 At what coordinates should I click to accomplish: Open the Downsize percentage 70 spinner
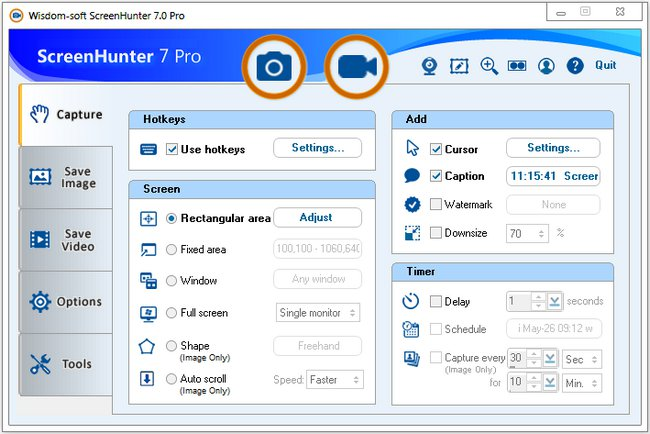tap(527, 233)
